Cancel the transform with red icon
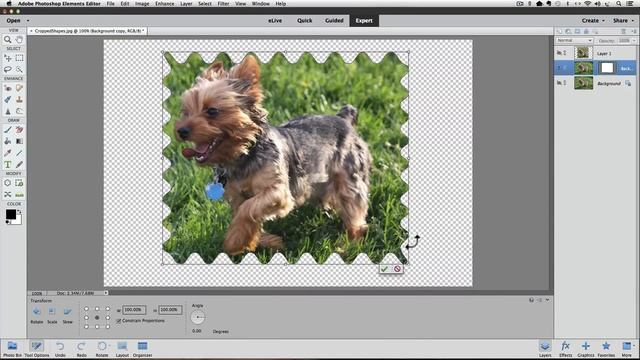 click(397, 269)
